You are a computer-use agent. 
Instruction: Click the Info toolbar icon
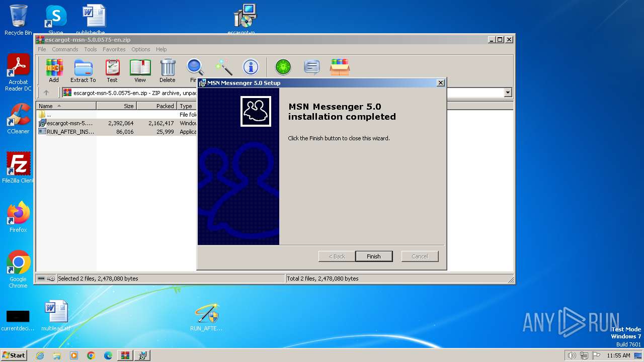click(x=251, y=67)
